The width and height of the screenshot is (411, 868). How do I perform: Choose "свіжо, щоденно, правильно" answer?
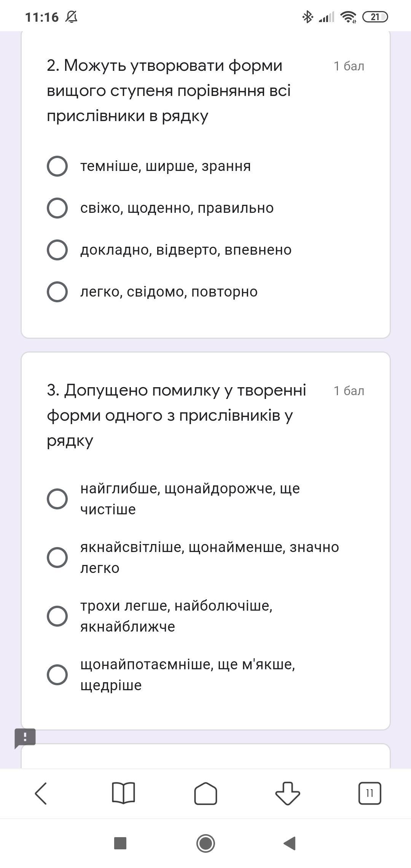coord(57,208)
